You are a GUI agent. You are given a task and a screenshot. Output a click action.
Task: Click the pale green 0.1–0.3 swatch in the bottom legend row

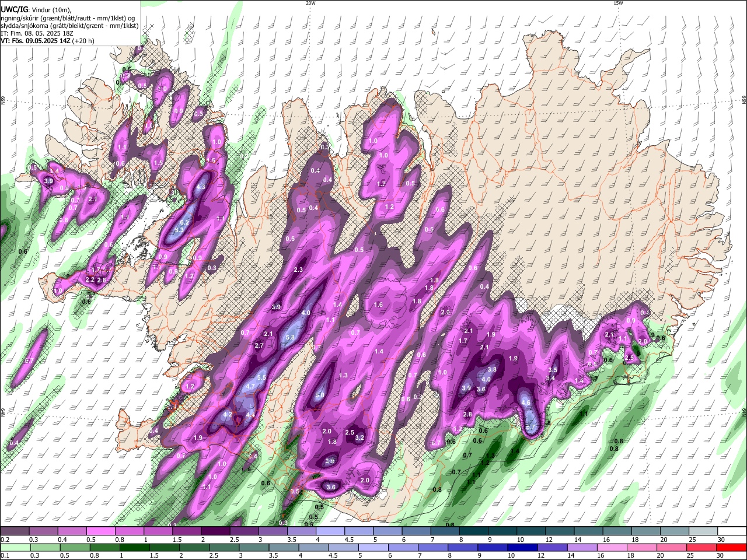[15, 547]
